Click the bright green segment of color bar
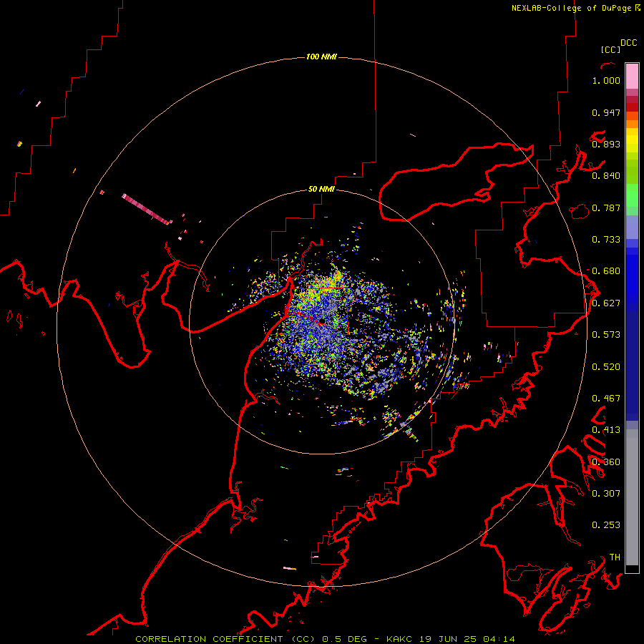 click(632, 195)
